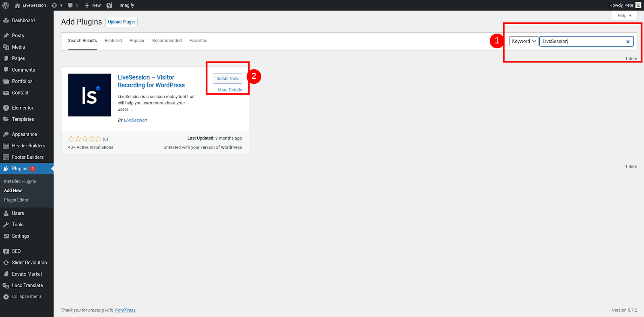Screen dimensions: 644x317
Task: Click the Tools wrench icon in sidebar
Action: tap(6, 225)
